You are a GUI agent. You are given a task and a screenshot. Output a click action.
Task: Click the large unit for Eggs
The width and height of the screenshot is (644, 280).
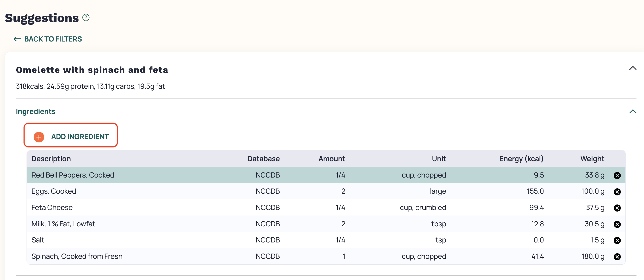coord(438,191)
